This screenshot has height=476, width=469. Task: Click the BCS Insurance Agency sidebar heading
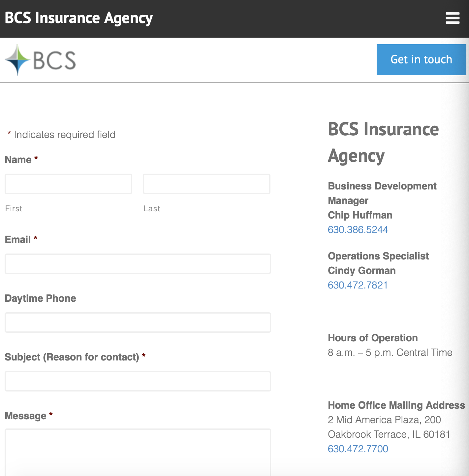(x=383, y=142)
